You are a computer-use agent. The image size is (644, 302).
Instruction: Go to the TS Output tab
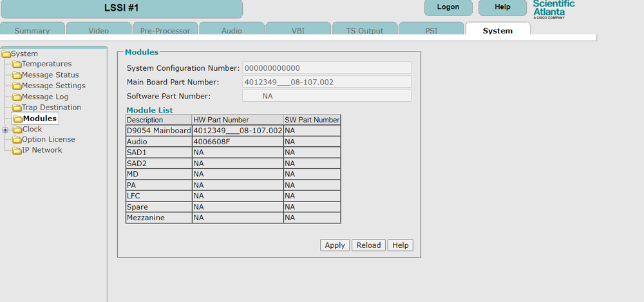pyautogui.click(x=365, y=30)
